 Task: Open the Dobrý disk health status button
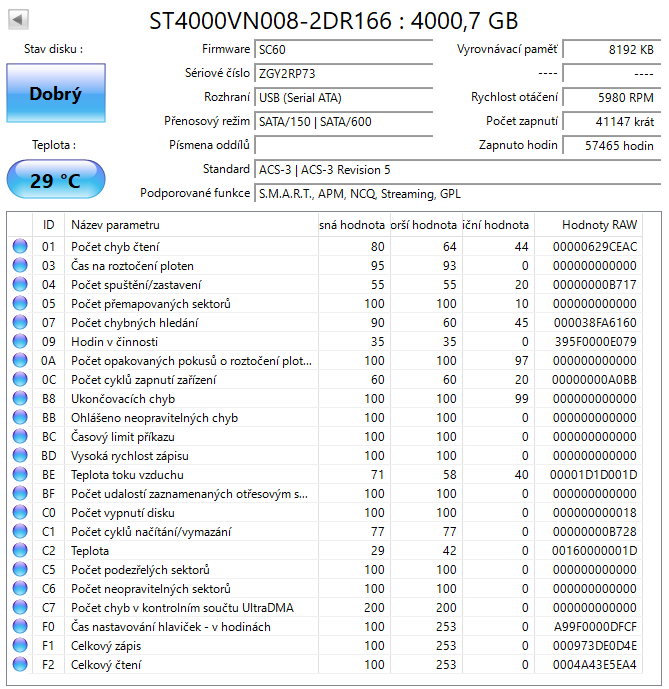[x=56, y=93]
